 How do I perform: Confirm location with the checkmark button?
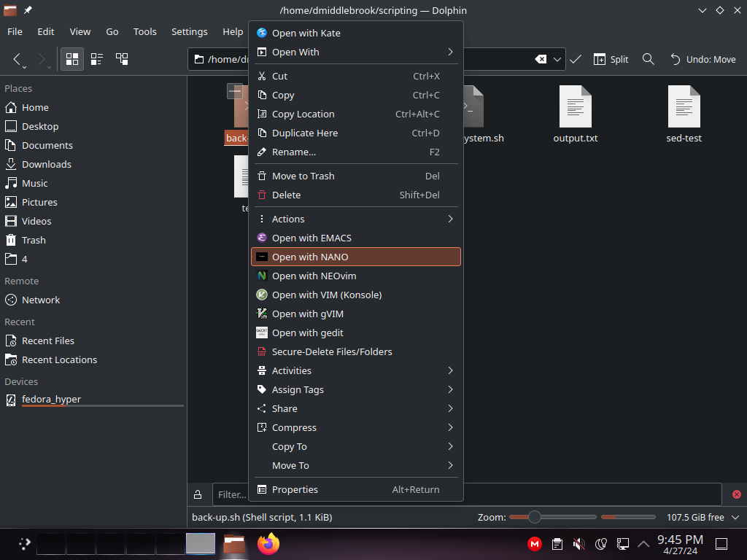pos(576,59)
